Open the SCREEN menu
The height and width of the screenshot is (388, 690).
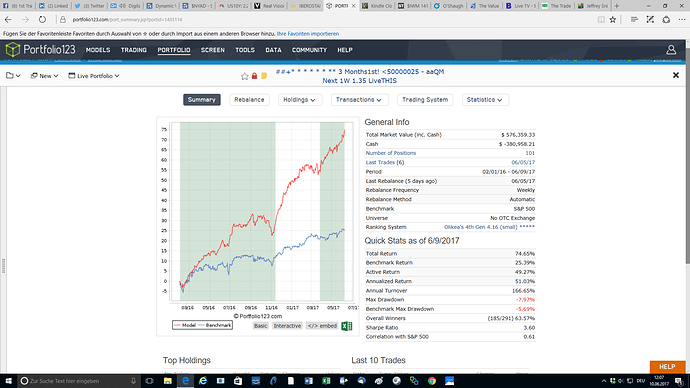(x=213, y=50)
